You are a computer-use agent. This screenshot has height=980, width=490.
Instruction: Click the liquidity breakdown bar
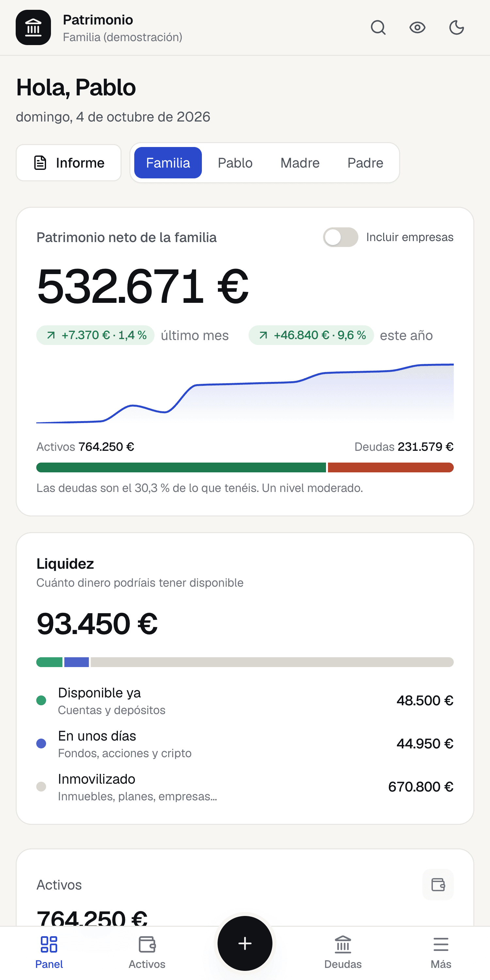coord(245,662)
